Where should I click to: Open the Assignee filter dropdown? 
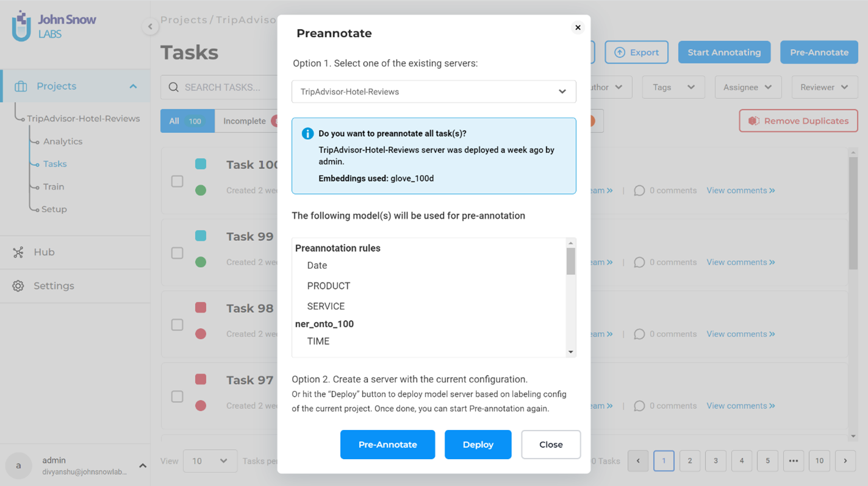point(747,87)
